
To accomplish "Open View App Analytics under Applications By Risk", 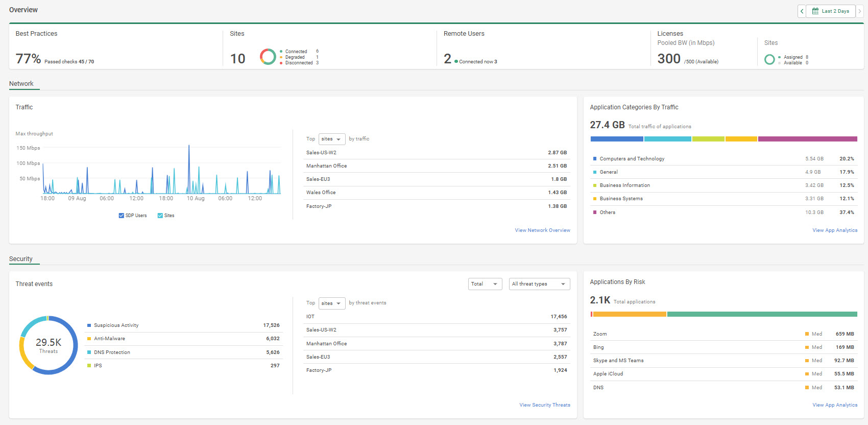I will click(835, 405).
